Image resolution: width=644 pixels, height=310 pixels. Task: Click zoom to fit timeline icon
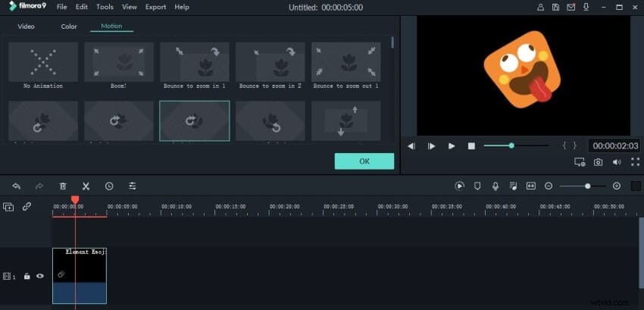click(x=531, y=186)
